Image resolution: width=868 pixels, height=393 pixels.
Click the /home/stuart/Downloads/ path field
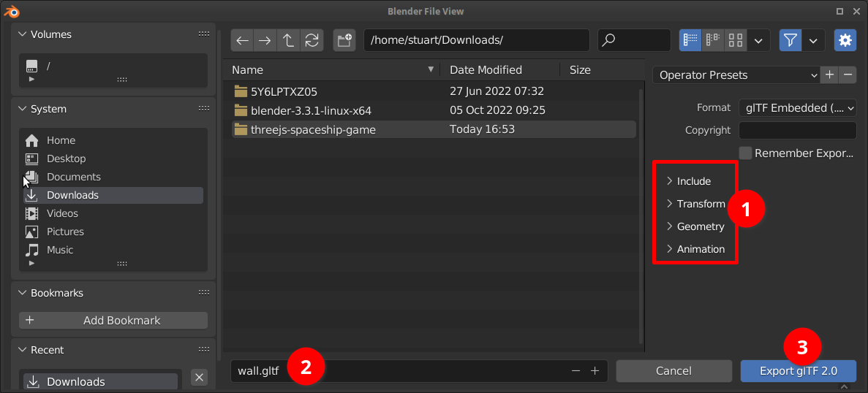pyautogui.click(x=477, y=40)
